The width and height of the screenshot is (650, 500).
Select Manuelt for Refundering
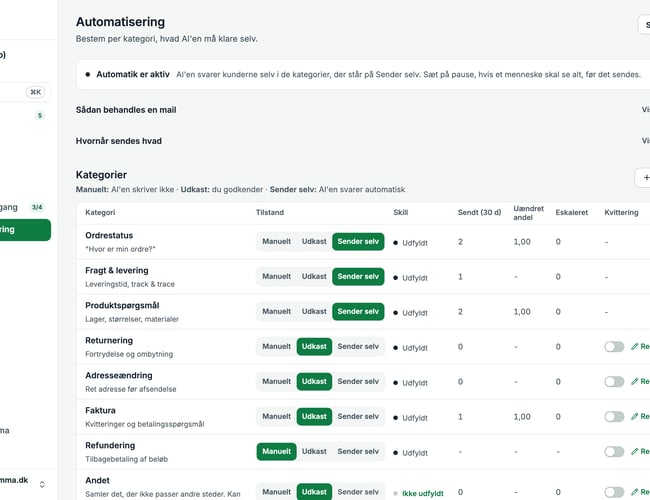point(276,451)
